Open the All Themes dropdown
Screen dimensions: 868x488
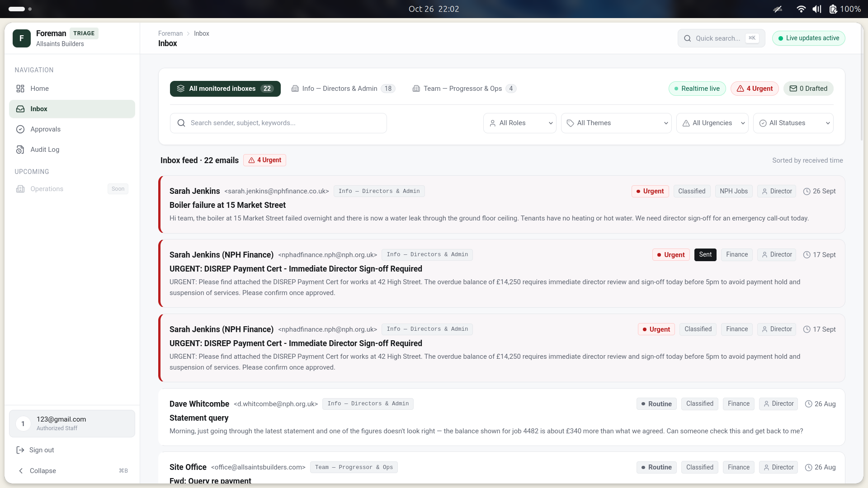coord(616,123)
